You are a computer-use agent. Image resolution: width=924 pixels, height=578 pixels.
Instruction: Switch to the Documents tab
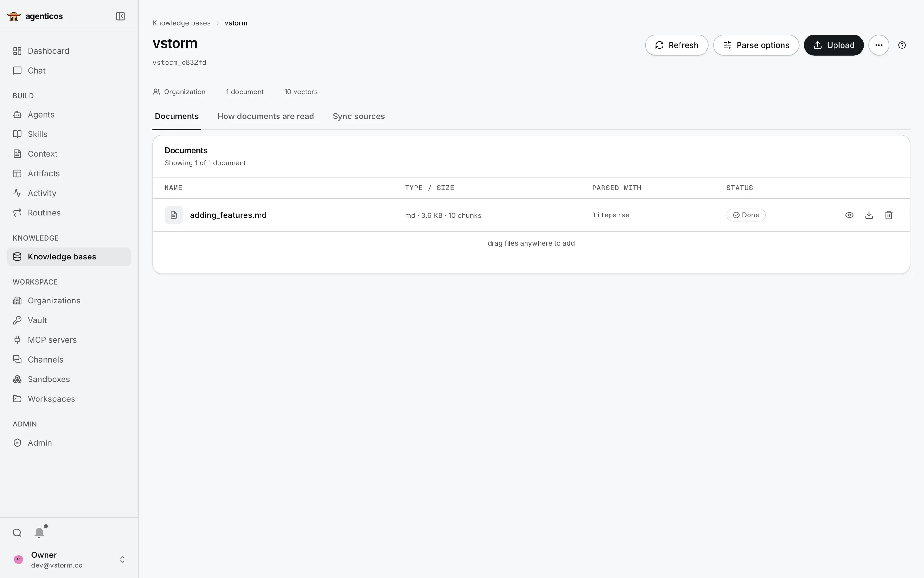(x=177, y=116)
